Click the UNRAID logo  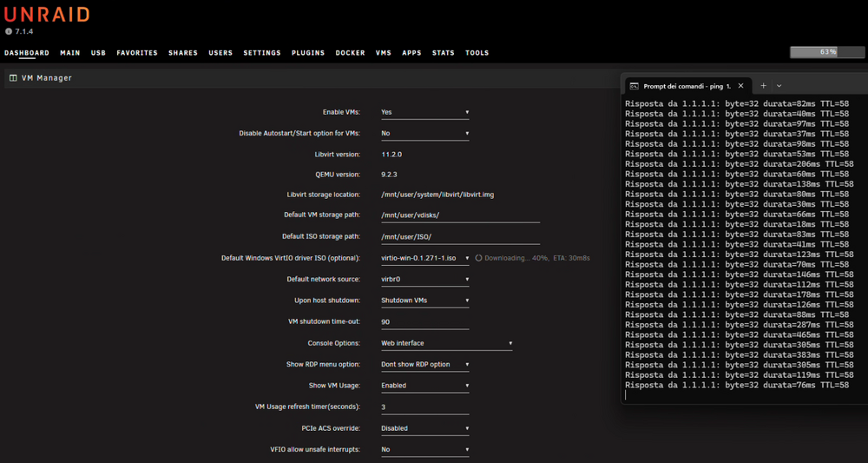tap(47, 15)
